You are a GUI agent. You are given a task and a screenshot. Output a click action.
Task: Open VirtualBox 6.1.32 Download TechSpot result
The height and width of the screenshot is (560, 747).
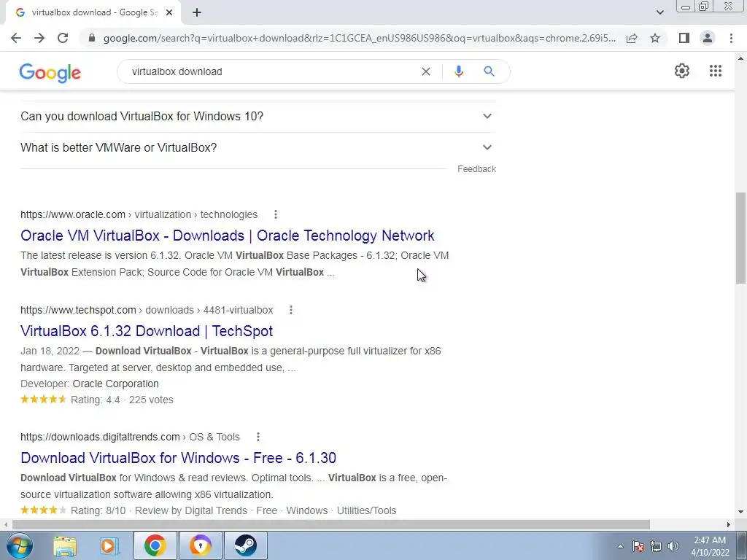click(x=147, y=331)
